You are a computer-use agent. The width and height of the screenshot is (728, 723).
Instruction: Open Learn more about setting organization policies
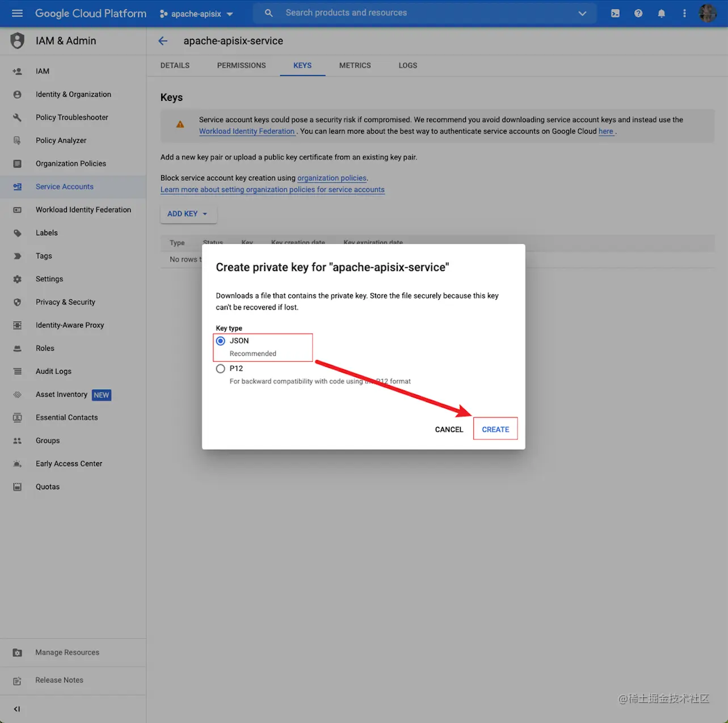272,190
